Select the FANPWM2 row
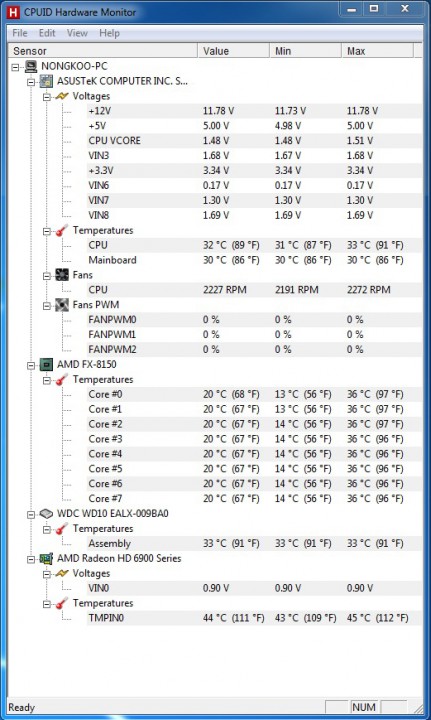This screenshot has width=431, height=720. pos(255,349)
